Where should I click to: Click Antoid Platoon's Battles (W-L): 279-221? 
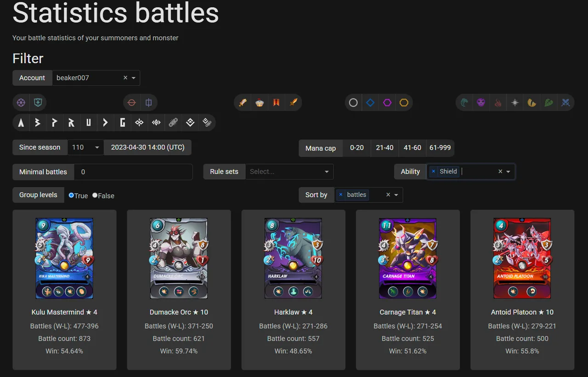pos(522,326)
